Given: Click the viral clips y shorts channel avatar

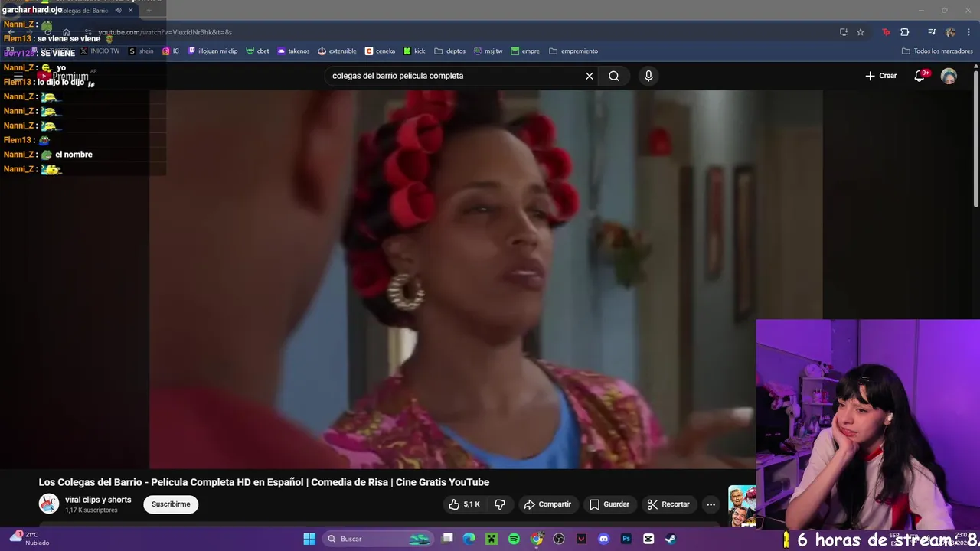Looking at the screenshot, I should 49,504.
